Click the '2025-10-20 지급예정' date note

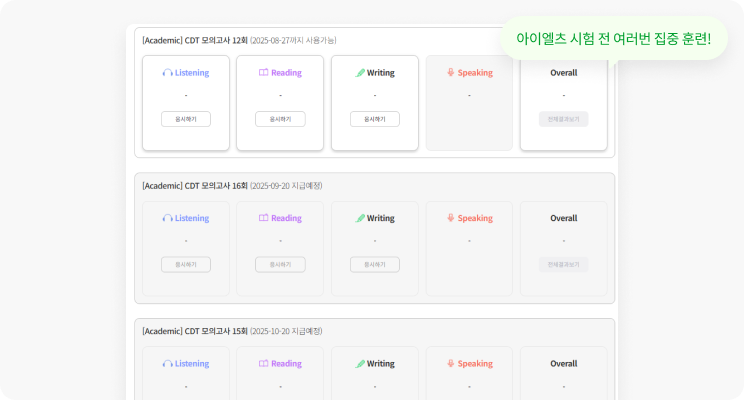pyautogui.click(x=287, y=331)
